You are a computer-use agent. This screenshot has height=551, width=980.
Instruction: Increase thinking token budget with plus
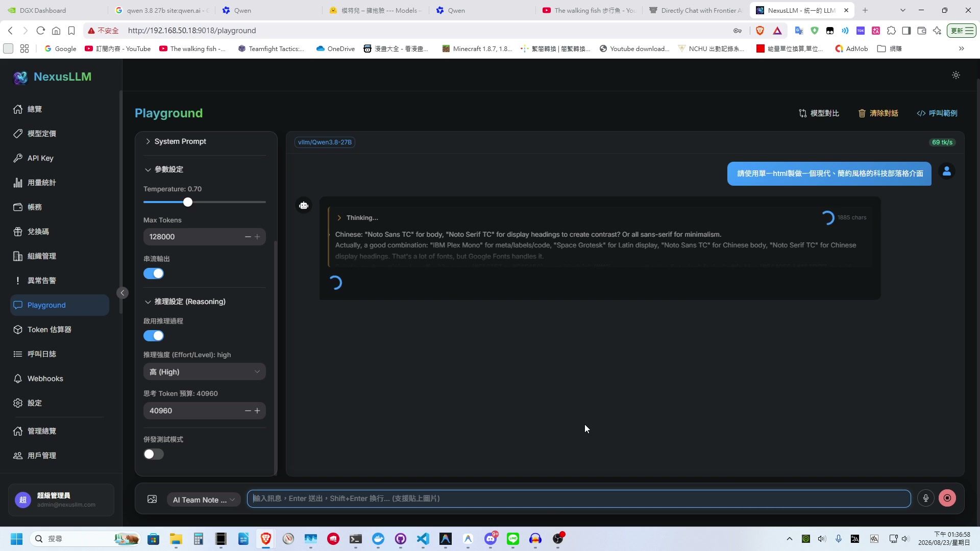tap(257, 411)
